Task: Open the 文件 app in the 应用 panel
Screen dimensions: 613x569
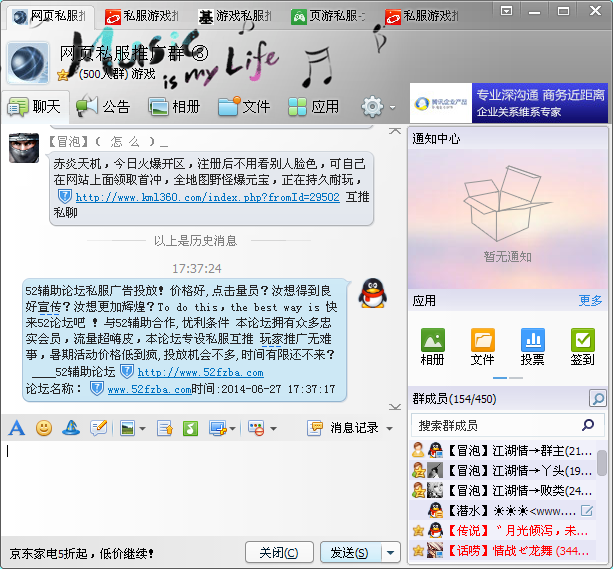Action: click(482, 346)
